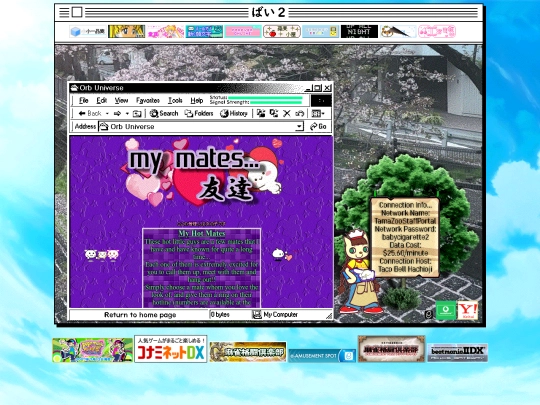Click Return to home page link
The height and width of the screenshot is (405, 540).
(x=140, y=315)
